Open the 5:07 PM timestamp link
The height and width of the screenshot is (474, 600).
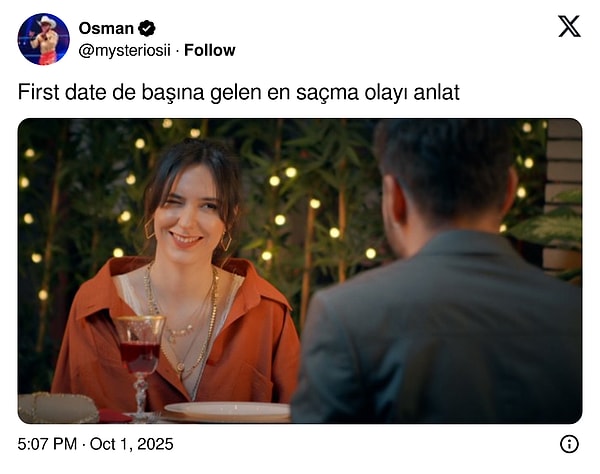click(x=47, y=444)
